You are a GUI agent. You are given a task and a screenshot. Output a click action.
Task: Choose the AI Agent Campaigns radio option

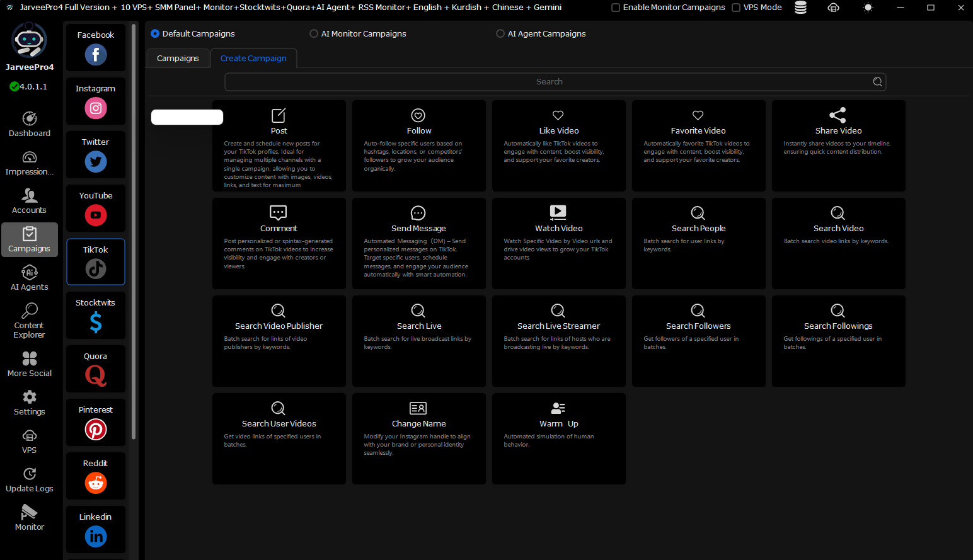(x=500, y=34)
